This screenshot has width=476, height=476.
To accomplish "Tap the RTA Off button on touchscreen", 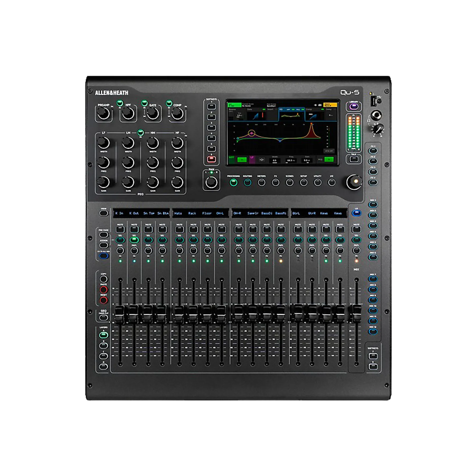I will 329,151.
